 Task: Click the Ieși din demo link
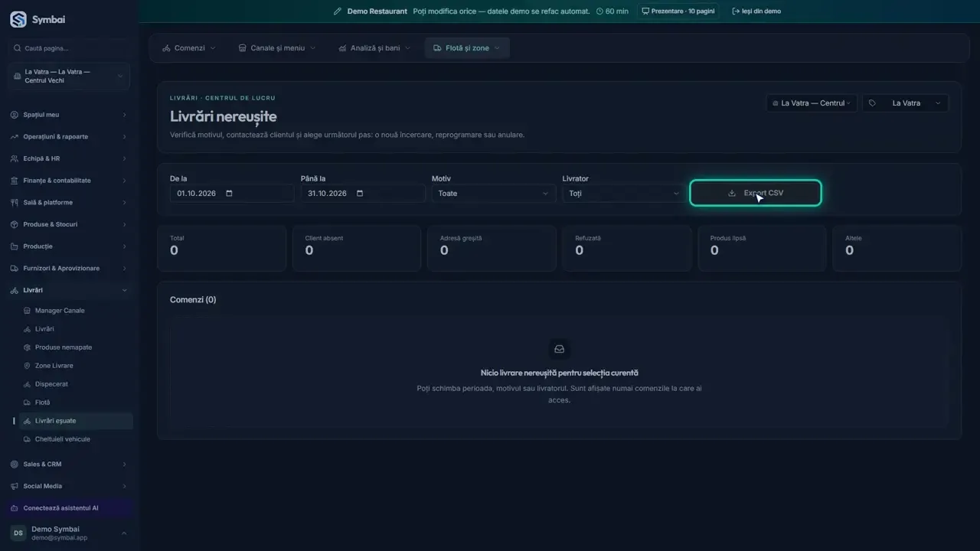click(756, 11)
